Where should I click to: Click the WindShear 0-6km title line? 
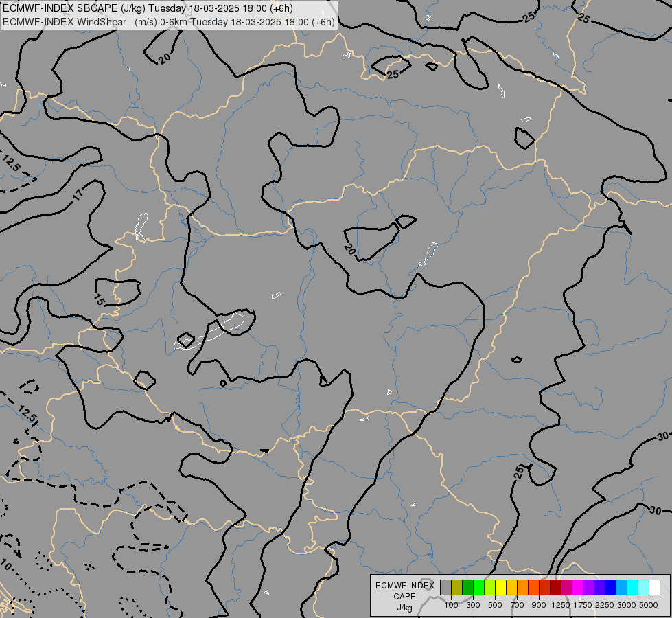(168, 22)
